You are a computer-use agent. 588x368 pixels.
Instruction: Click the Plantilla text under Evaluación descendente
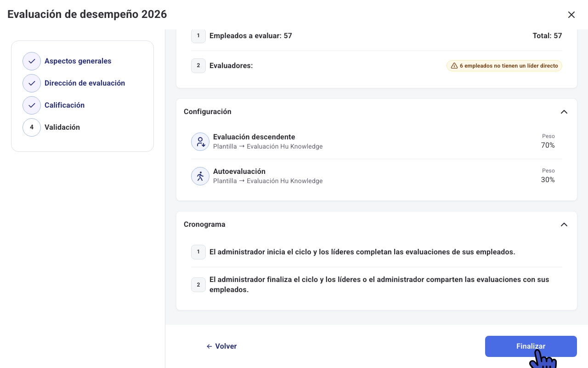point(268,147)
